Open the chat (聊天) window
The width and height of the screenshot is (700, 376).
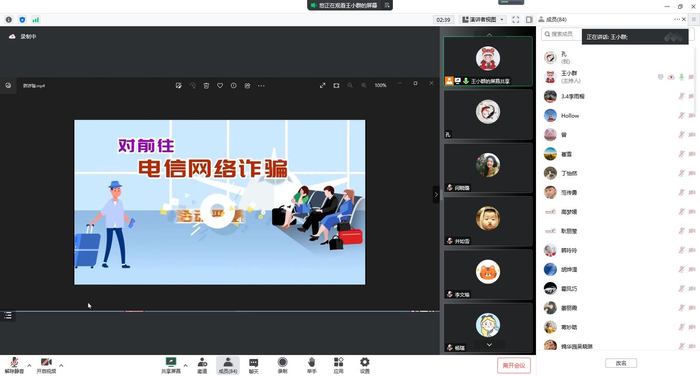pyautogui.click(x=254, y=365)
